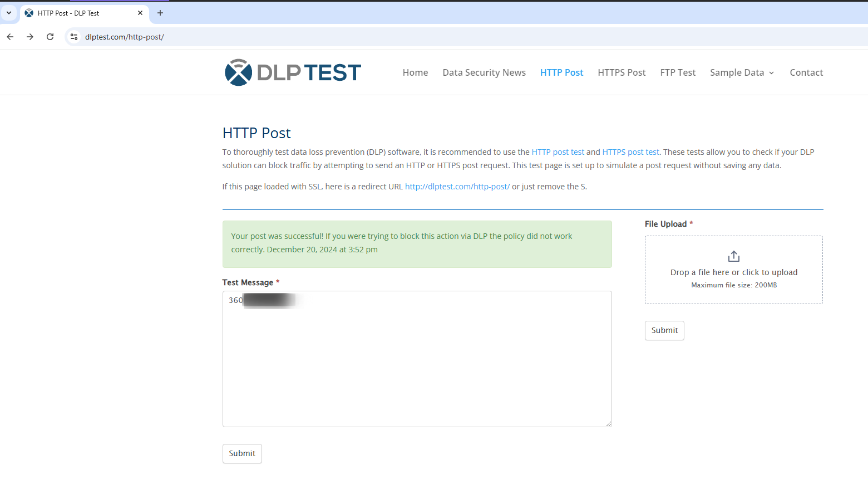The width and height of the screenshot is (868, 479).
Task: Click the browser forward arrow
Action: (30, 37)
